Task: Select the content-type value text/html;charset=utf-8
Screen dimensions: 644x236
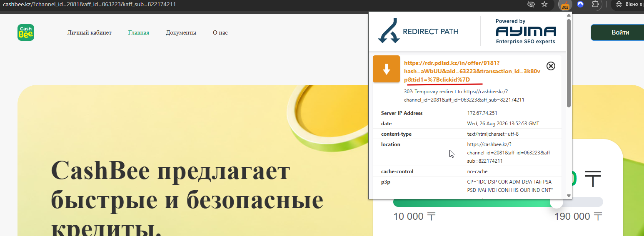Action: 493,134
